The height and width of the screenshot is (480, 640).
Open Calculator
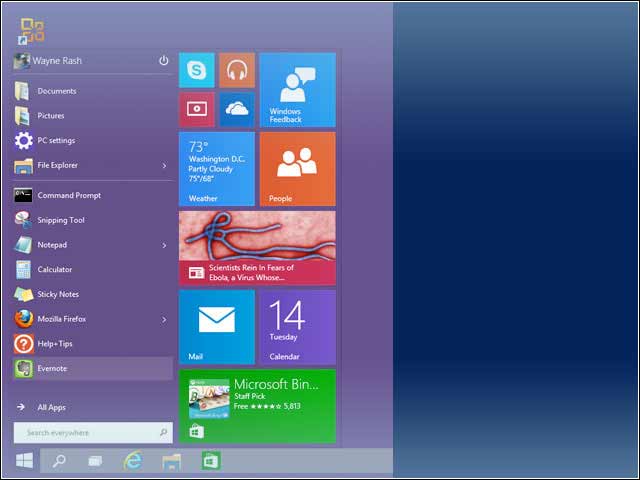(93, 269)
